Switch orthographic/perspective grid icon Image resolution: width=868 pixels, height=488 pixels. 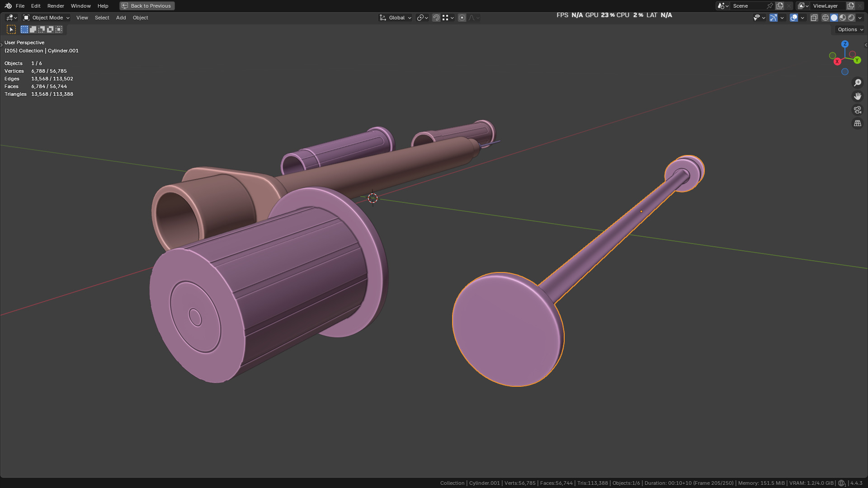[857, 123]
